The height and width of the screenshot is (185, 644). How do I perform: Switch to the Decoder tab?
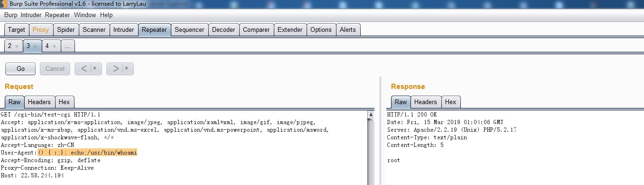coord(224,29)
